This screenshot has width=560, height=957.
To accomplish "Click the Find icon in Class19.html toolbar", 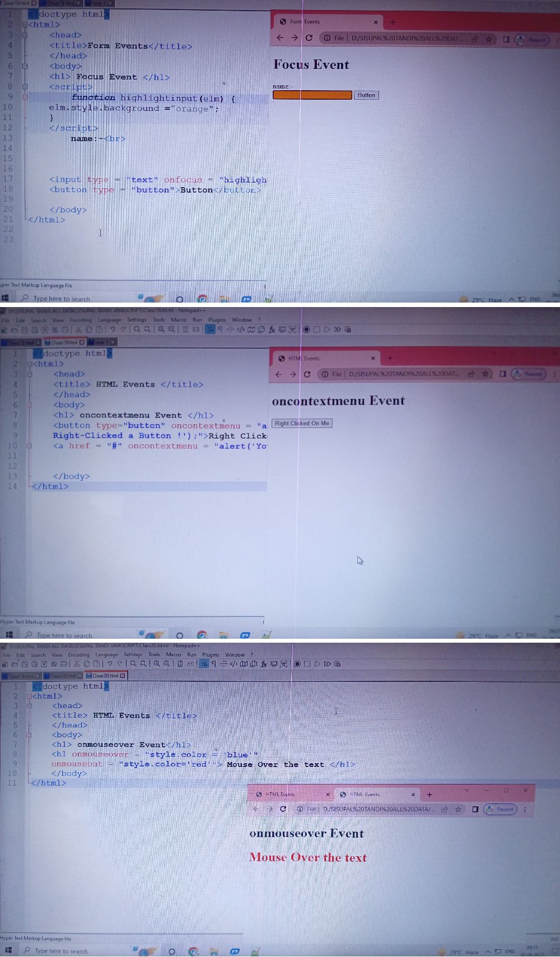I will (137, 329).
